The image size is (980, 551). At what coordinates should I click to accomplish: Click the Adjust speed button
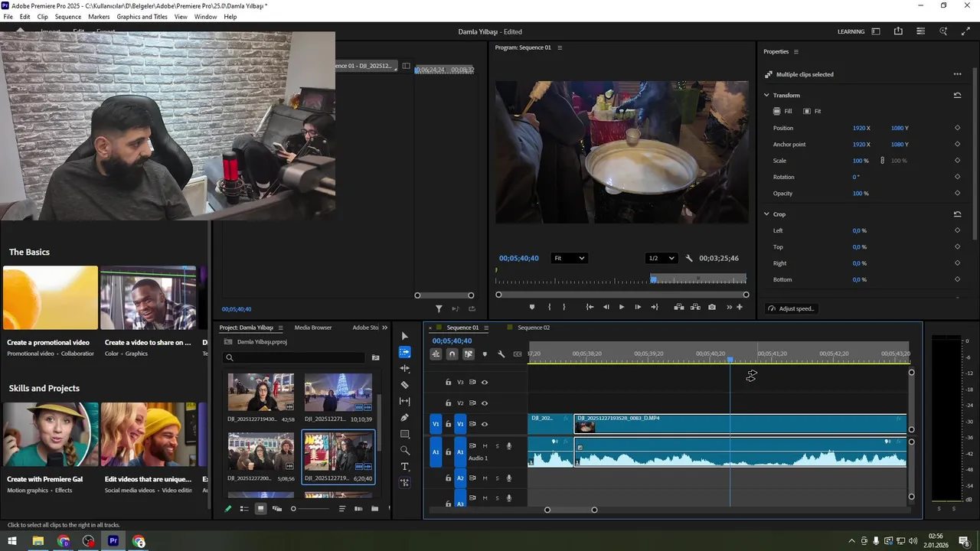[x=792, y=308]
